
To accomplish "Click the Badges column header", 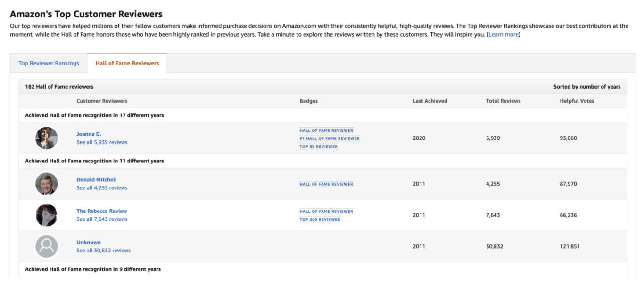I will (x=309, y=101).
